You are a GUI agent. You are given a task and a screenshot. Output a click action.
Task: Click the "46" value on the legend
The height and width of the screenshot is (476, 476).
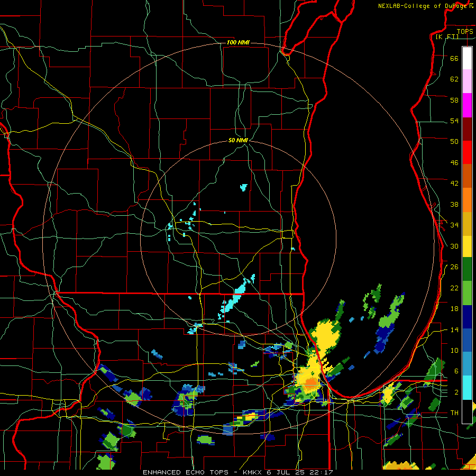(454, 163)
